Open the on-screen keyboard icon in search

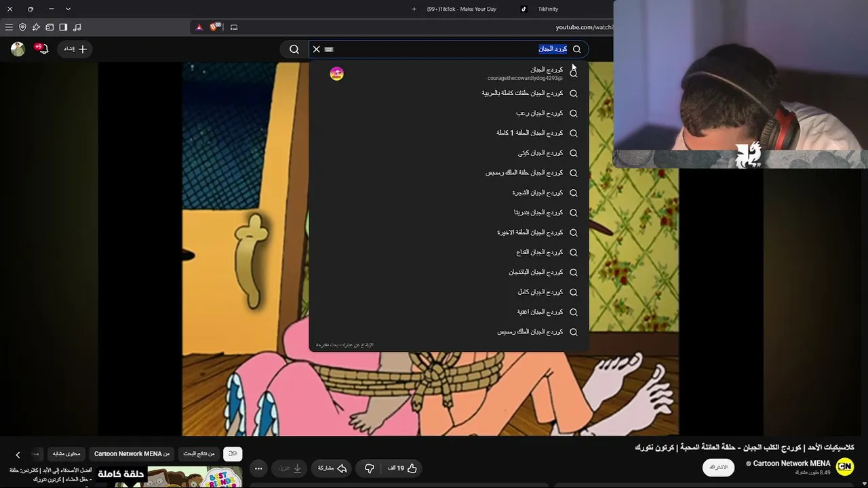[x=329, y=49]
